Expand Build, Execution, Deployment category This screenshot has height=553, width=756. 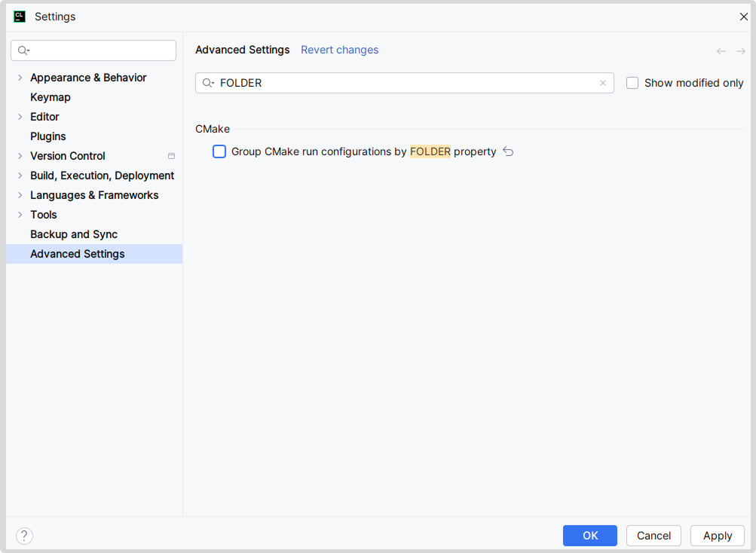(20, 176)
